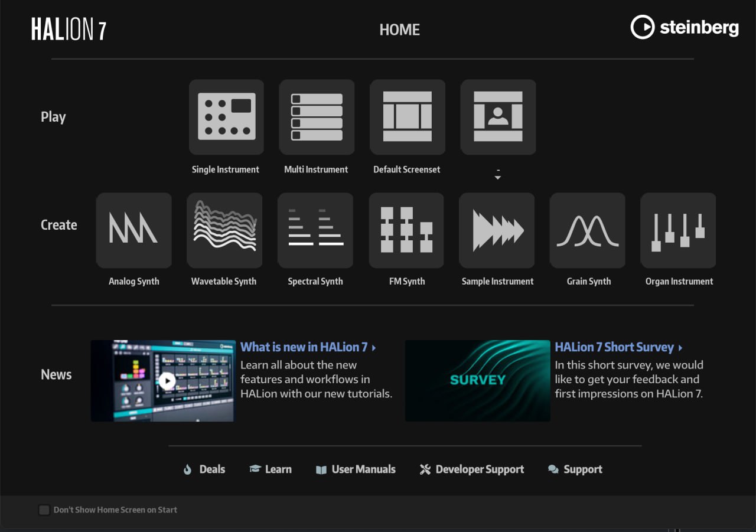756x532 pixels.
Task: Click the Spectral Synth icon
Action: [315, 230]
